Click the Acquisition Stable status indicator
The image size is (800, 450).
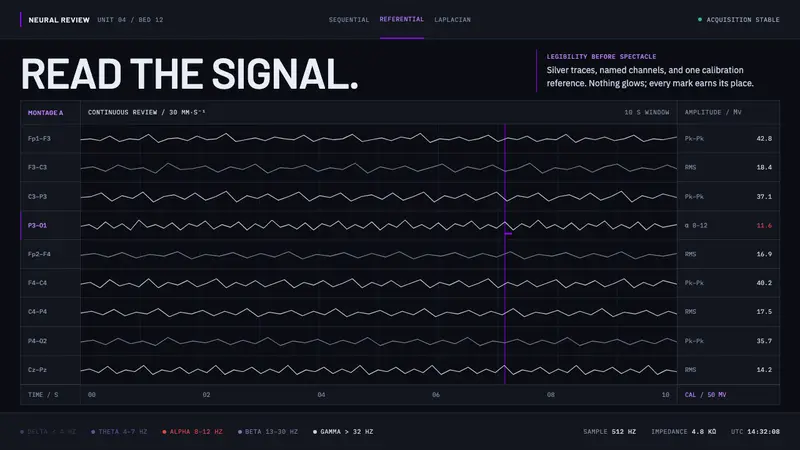(x=738, y=20)
